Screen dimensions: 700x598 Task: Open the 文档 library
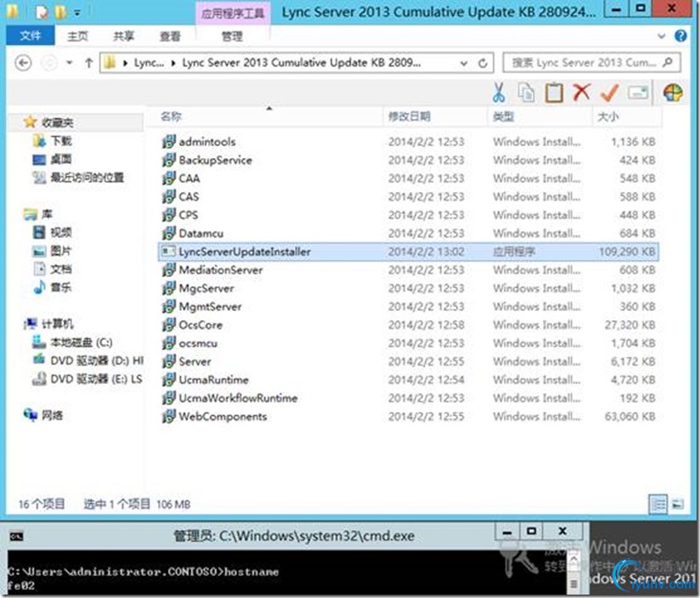(60, 268)
